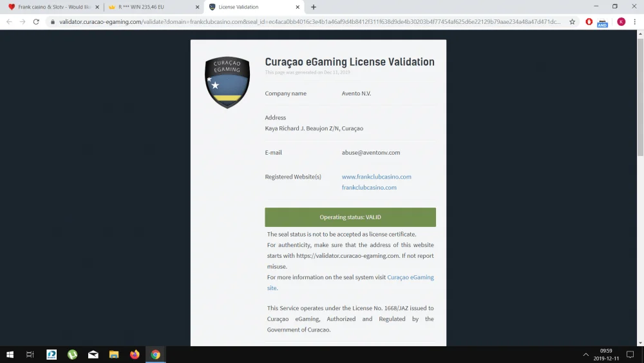Open Task View on the taskbar
The height and width of the screenshot is (363, 644).
(30, 355)
